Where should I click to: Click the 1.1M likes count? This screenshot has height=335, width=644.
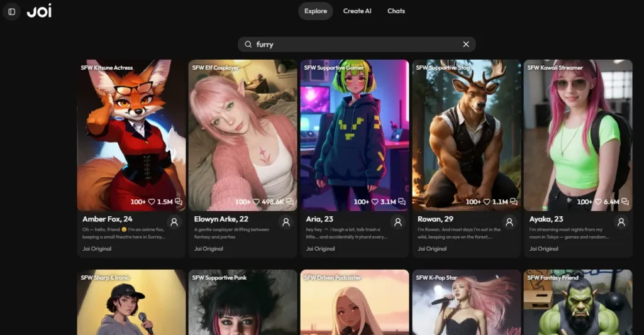click(x=500, y=202)
